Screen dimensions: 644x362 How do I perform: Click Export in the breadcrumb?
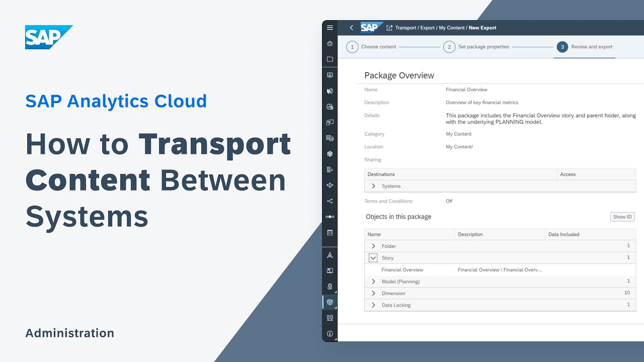(x=428, y=28)
